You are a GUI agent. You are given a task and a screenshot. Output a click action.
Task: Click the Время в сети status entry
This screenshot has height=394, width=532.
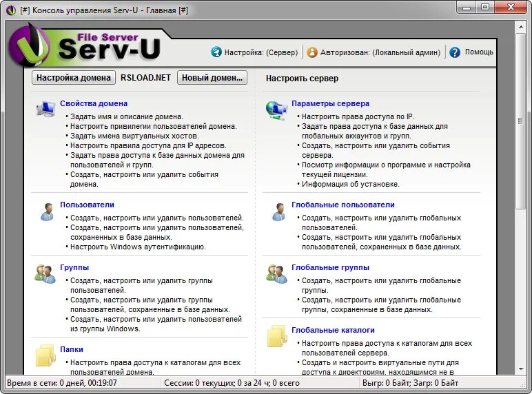(x=62, y=383)
